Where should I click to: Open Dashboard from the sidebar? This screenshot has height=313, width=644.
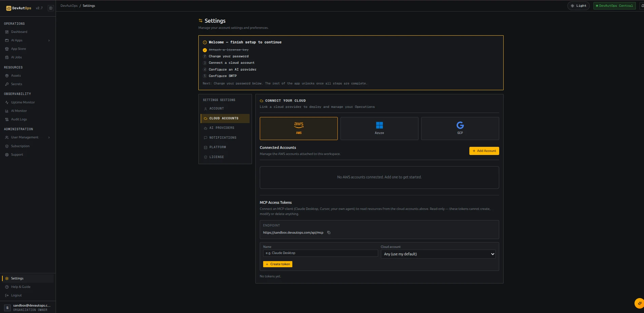19,32
